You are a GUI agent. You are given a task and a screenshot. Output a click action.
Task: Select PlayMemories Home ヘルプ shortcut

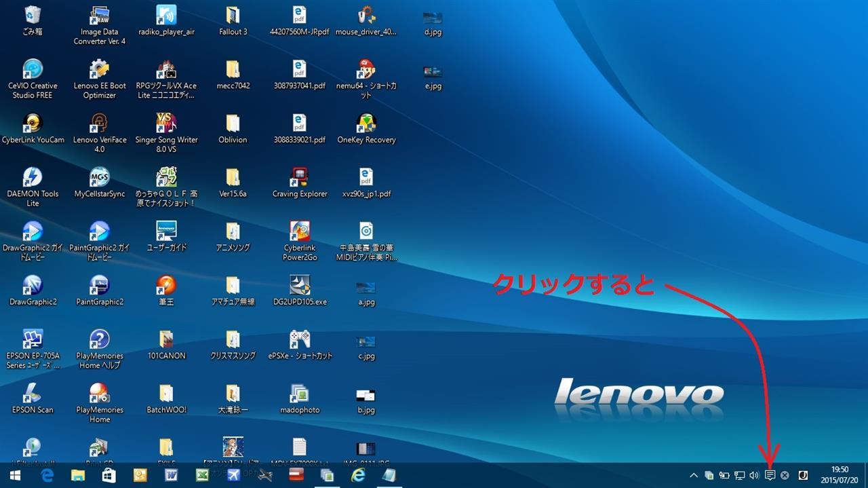coord(100,349)
